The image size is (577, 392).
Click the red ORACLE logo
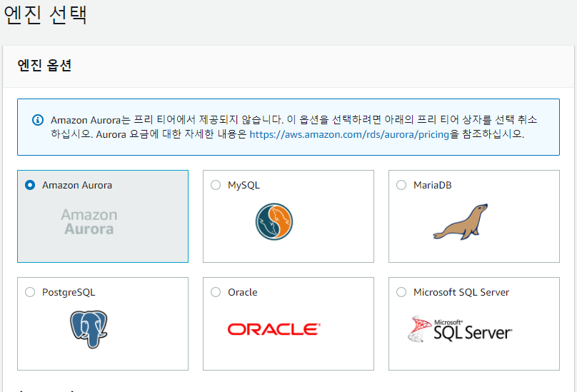274,329
